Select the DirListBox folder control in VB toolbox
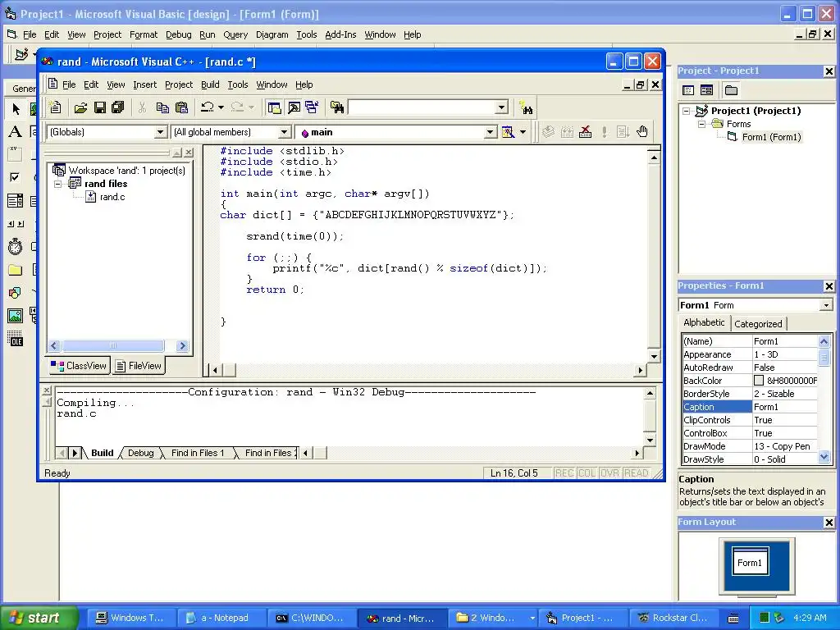Viewport: 840px width, 630px height. tap(15, 270)
